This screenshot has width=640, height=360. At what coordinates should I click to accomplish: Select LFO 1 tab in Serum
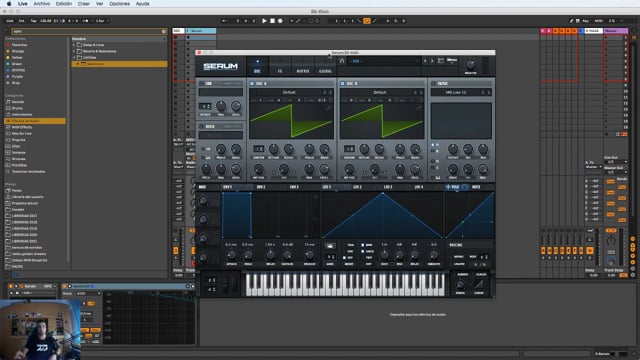click(327, 187)
